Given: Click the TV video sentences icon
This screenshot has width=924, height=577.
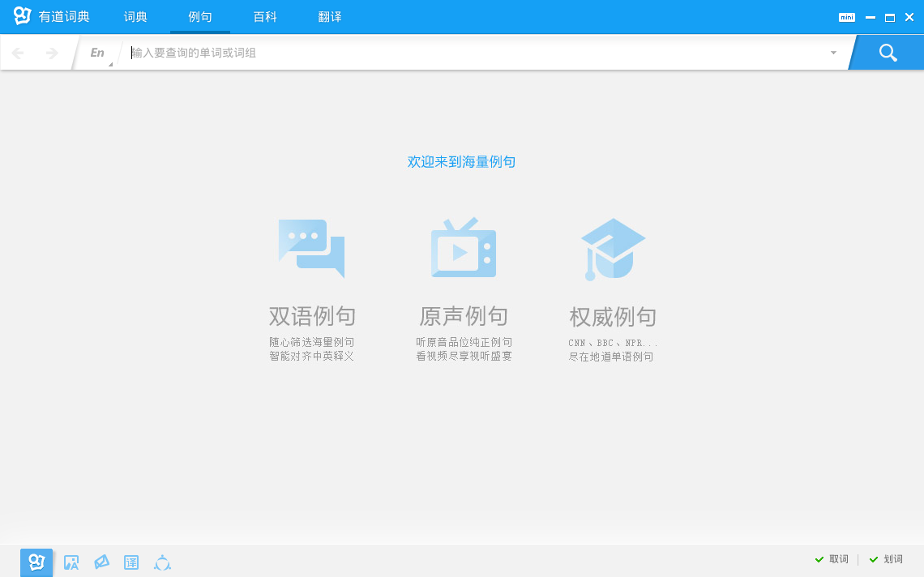Looking at the screenshot, I should 464,247.
